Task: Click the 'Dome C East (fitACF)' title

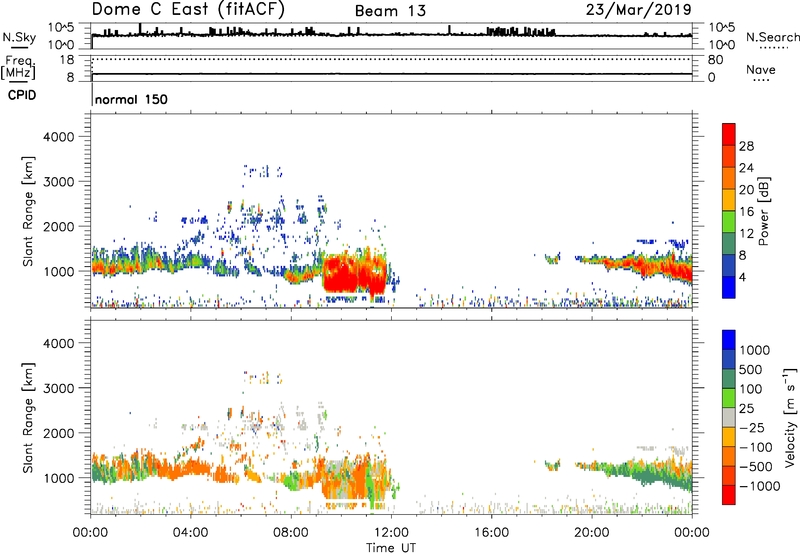Action: [188, 10]
